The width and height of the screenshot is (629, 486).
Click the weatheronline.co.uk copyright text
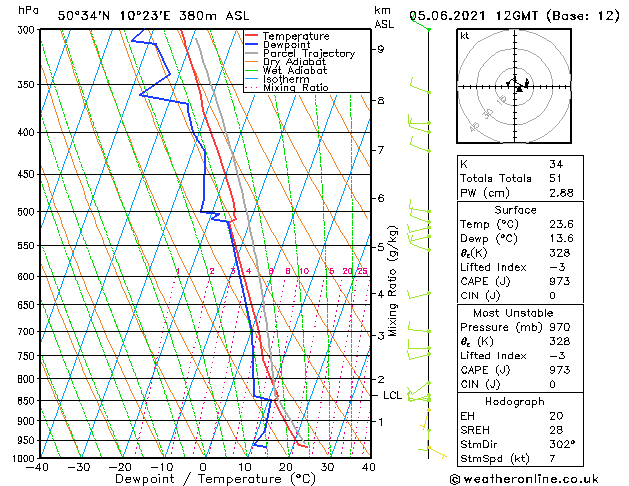coord(524,479)
